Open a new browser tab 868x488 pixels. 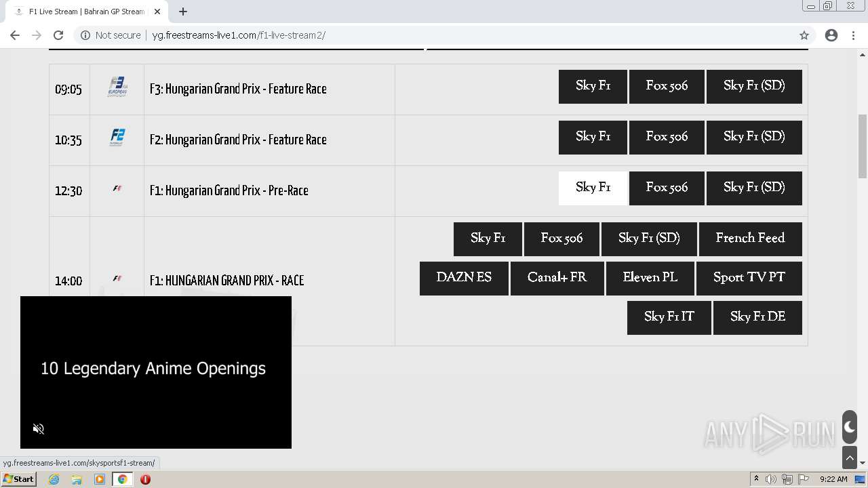click(183, 12)
